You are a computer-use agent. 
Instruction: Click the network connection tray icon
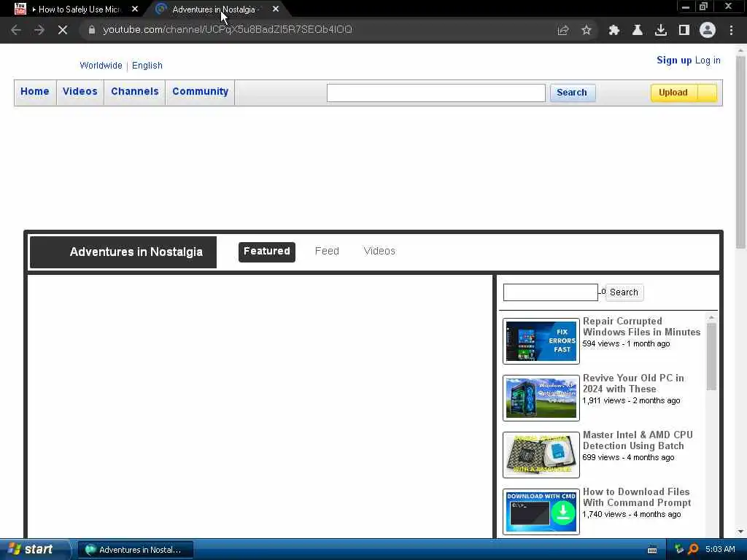pos(679,549)
